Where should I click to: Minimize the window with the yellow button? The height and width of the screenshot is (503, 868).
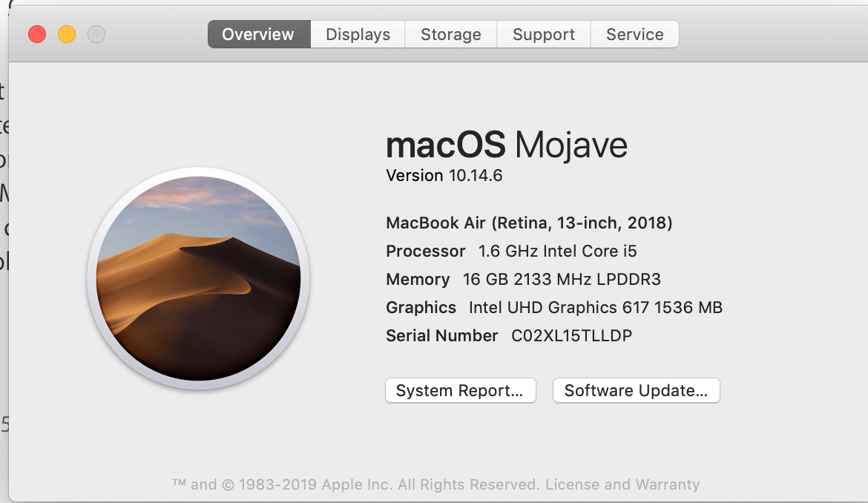pyautogui.click(x=67, y=34)
